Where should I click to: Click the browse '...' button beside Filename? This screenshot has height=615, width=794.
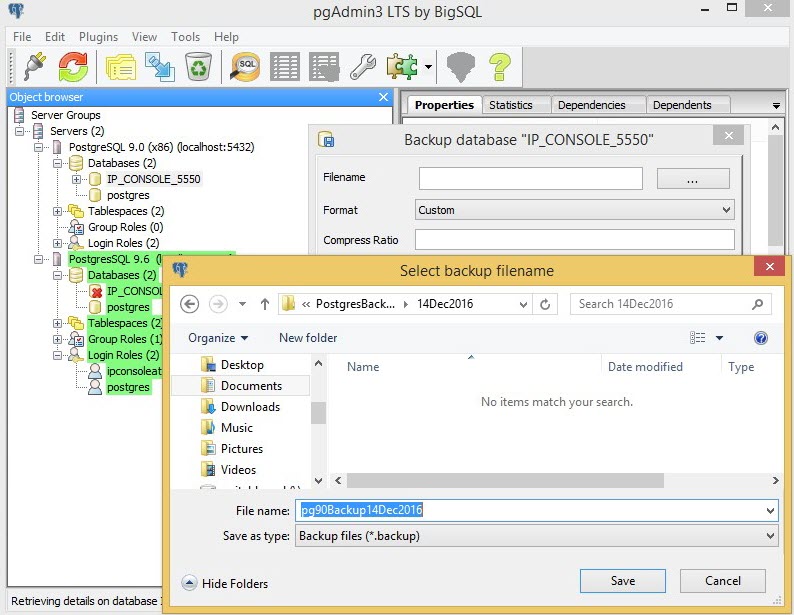click(x=693, y=179)
